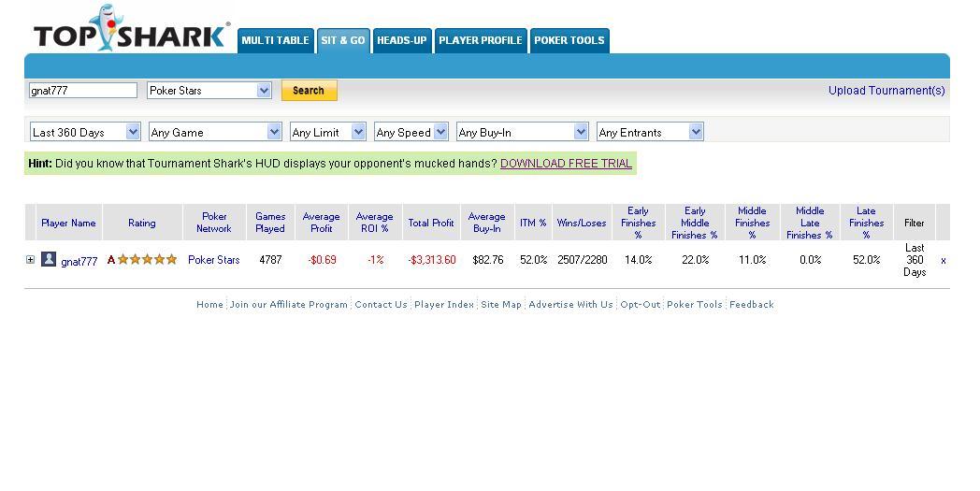
Task: Open the Poker Stars network dropdown
Action: [209, 91]
